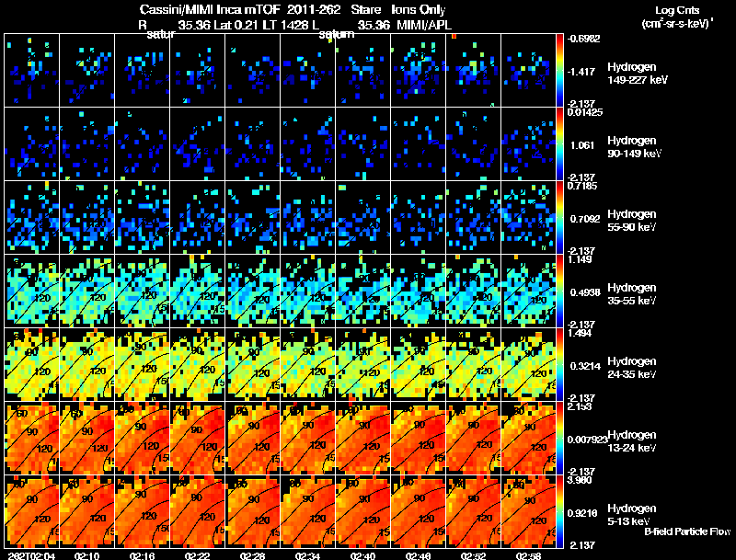Click the '02:10' time axis label
The height and width of the screenshot is (560, 736).
coord(86,555)
